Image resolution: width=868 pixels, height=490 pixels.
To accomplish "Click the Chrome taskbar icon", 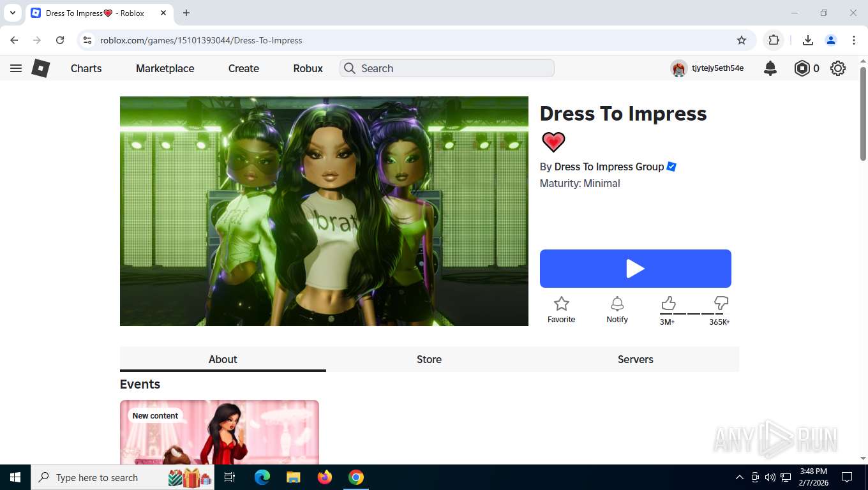I will [x=356, y=477].
